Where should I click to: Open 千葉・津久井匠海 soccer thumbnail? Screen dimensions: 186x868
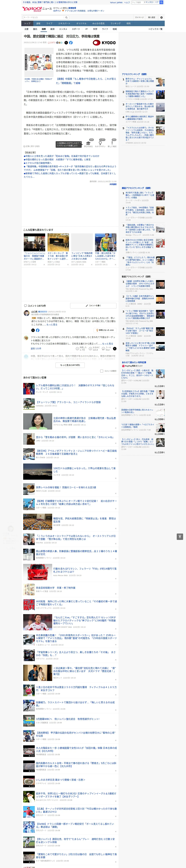click(x=106, y=242)
